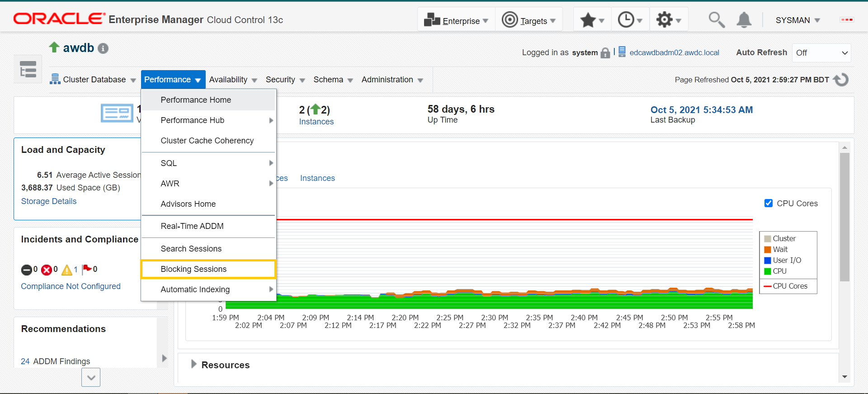
Task: Open the Administration menu
Action: (x=392, y=80)
